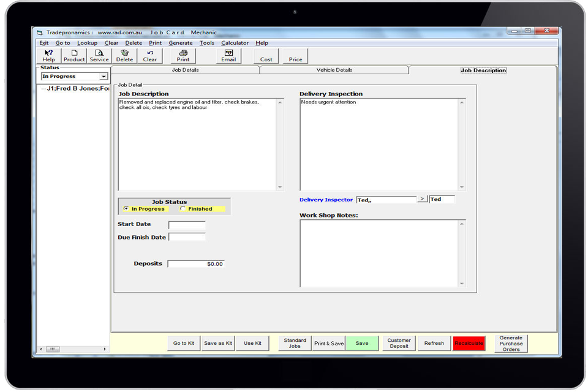Screen dimensions: 588x392
Task: Switch to the Vehicle Details tab
Action: click(x=334, y=70)
